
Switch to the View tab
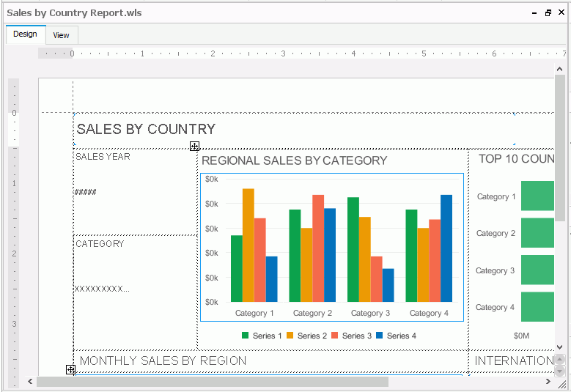[61, 35]
